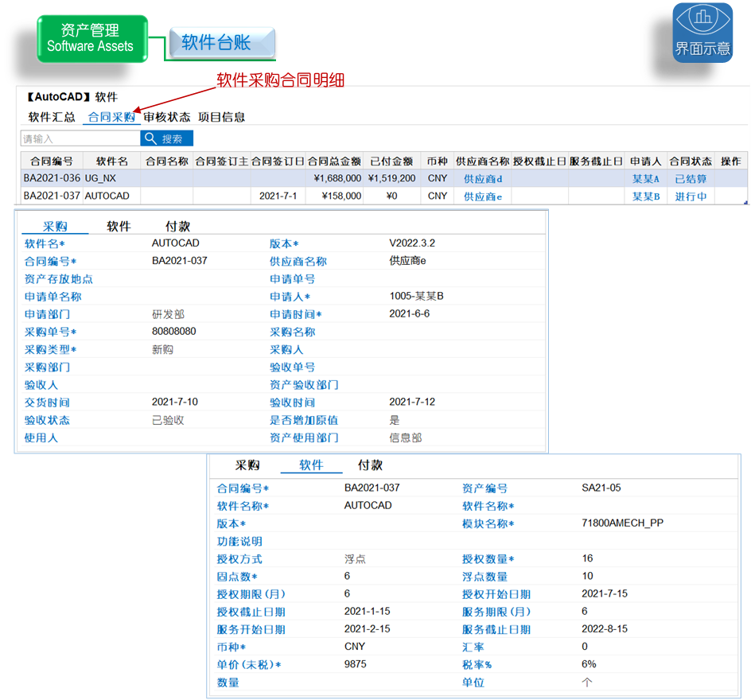Click the 界面示意 eye icon badge

tap(702, 33)
